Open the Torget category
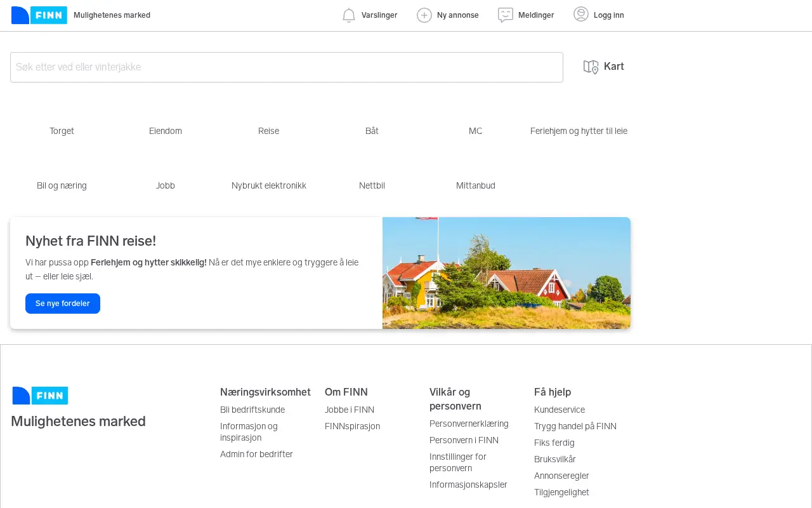The width and height of the screenshot is (812, 508). click(62, 131)
